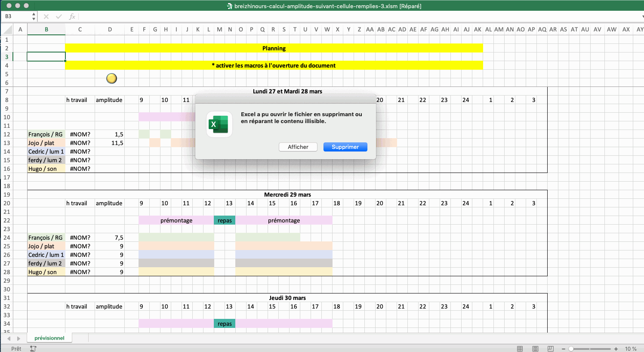Select the prévisionnel sheet tab
Image resolution: width=644 pixels, height=352 pixels.
click(49, 338)
